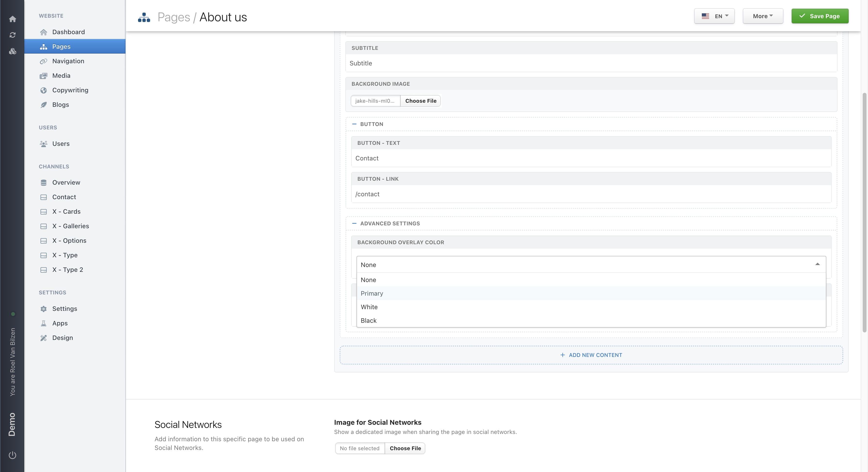Go to Design settings
Screen dimensions: 868x472
click(x=62, y=338)
